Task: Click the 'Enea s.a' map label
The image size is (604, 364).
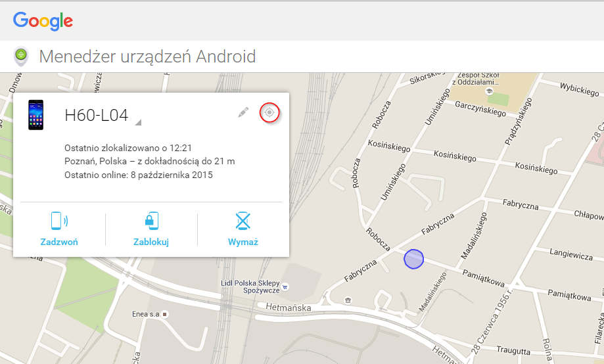Action: coord(146,314)
